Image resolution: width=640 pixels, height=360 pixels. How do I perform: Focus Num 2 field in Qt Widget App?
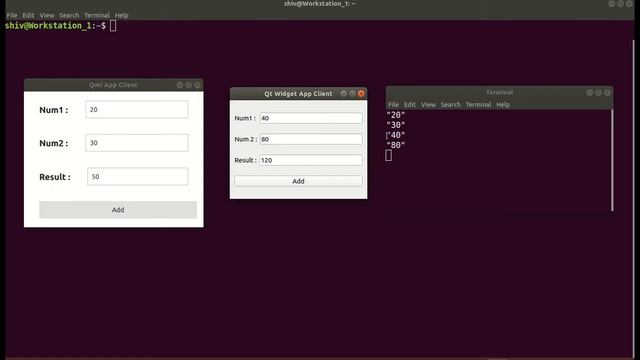[x=311, y=139]
